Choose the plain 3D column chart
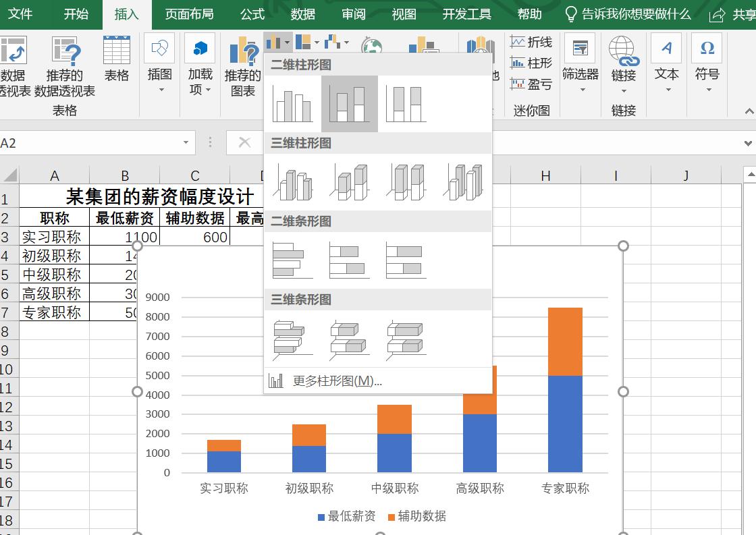The height and width of the screenshot is (535, 756). click(x=463, y=181)
